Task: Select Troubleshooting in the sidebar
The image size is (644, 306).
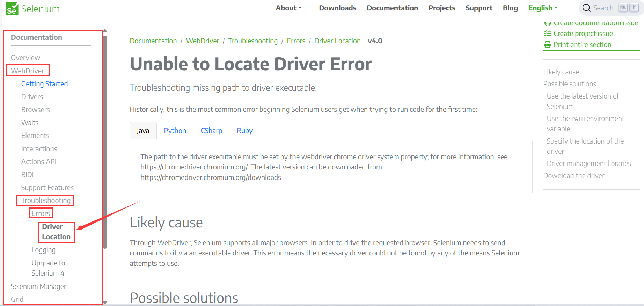Action: (46, 201)
